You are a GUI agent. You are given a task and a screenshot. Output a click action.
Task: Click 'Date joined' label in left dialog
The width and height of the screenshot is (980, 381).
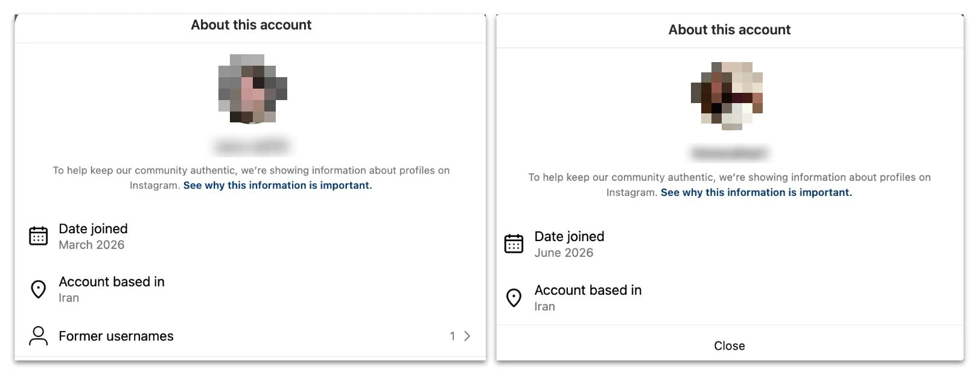(x=94, y=228)
